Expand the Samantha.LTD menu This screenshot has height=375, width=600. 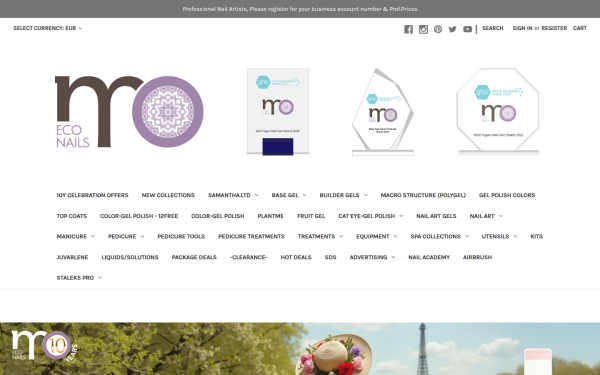click(x=233, y=195)
